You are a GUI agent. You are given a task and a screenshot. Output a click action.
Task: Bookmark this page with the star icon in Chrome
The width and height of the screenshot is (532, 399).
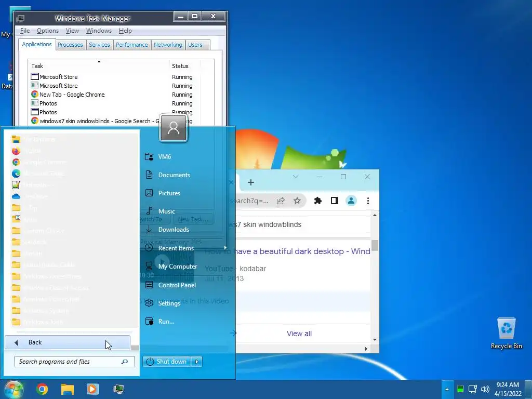pyautogui.click(x=297, y=201)
